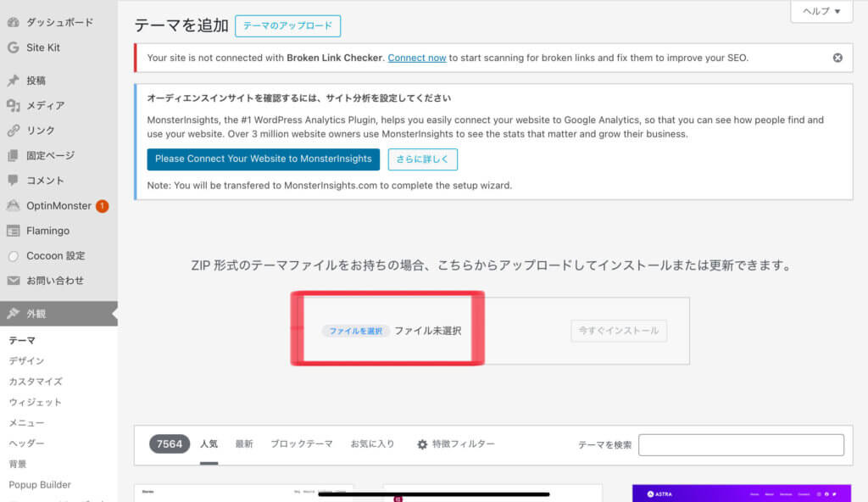Switch to the お気に入り tab
The image size is (868, 502).
373,444
